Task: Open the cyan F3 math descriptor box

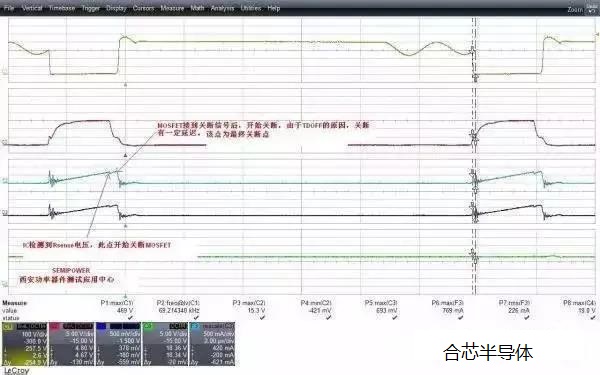Action: [x=212, y=344]
